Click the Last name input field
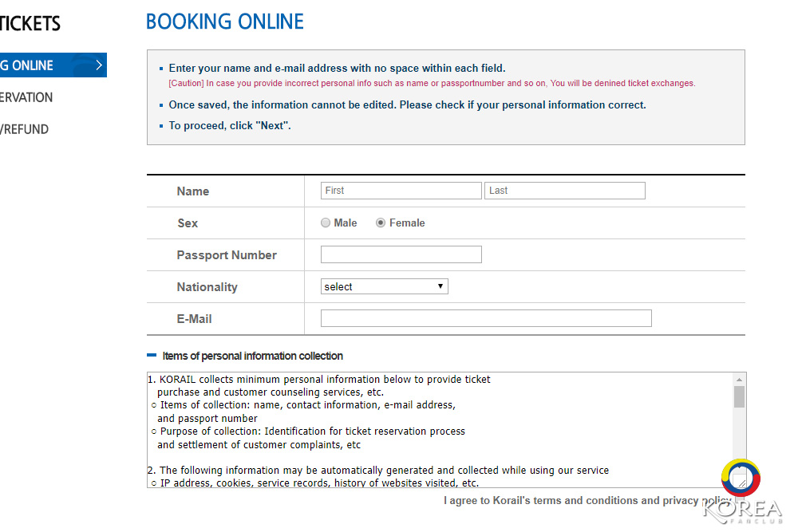This screenshot has height=532, width=798. pyautogui.click(x=565, y=191)
